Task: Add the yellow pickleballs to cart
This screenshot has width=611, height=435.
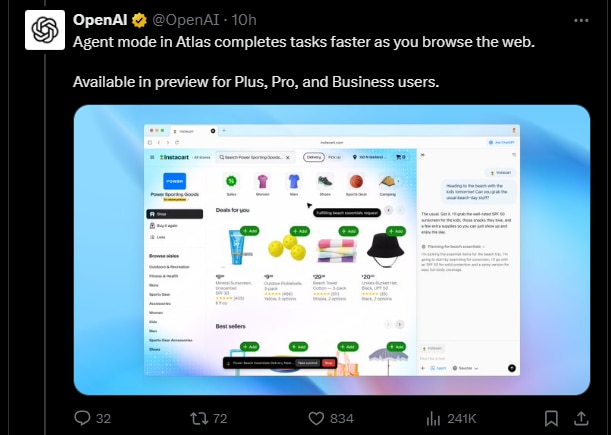Action: (299, 231)
